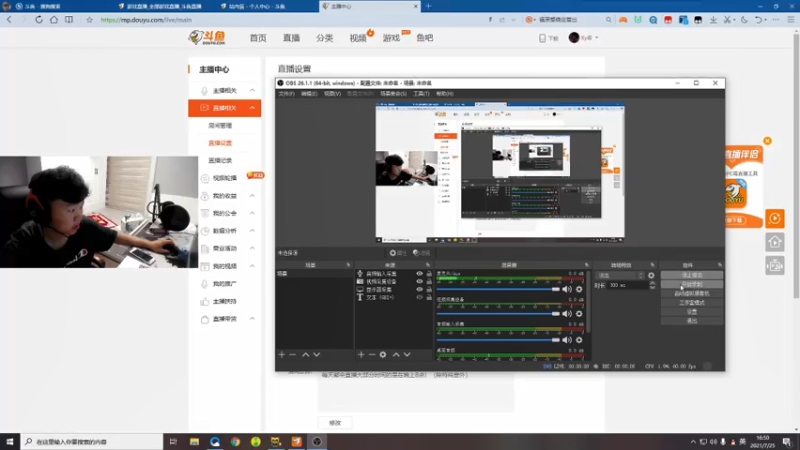
Task: Bookmark page with the star icon
Action: click(89, 20)
